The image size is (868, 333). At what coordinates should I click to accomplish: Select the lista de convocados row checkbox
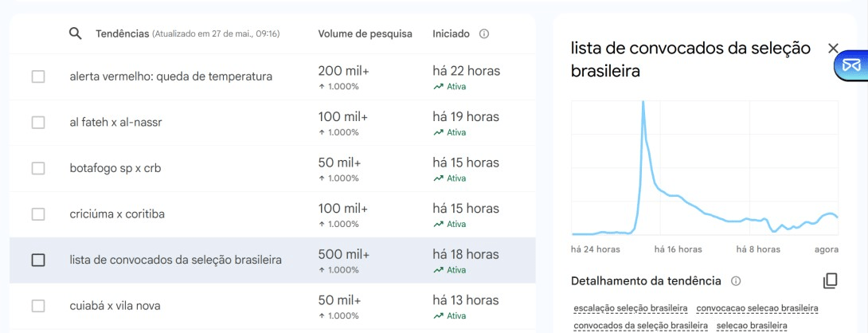[x=38, y=260]
